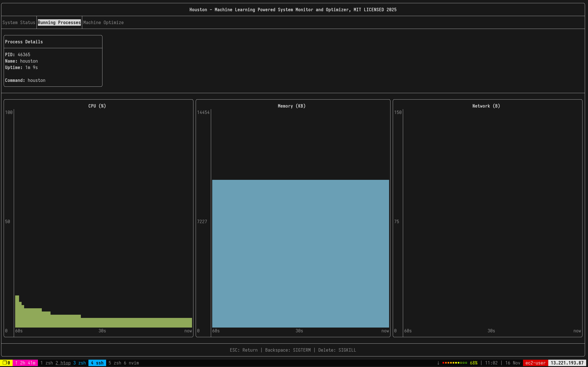Click the Process Details panel header
The width and height of the screenshot is (588, 367).
(24, 42)
